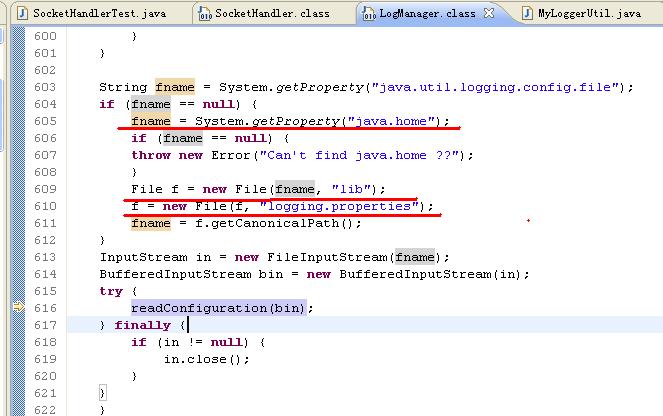
Task: Click the "java.home" string on line 605
Action: click(392, 121)
